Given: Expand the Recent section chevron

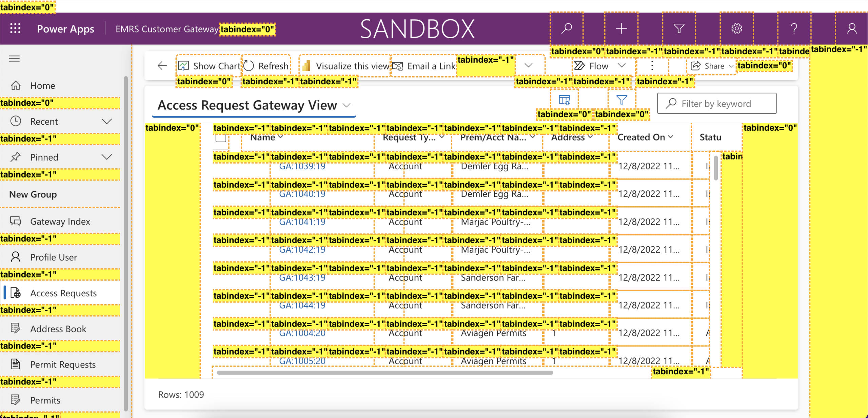Looking at the screenshot, I should tap(107, 121).
